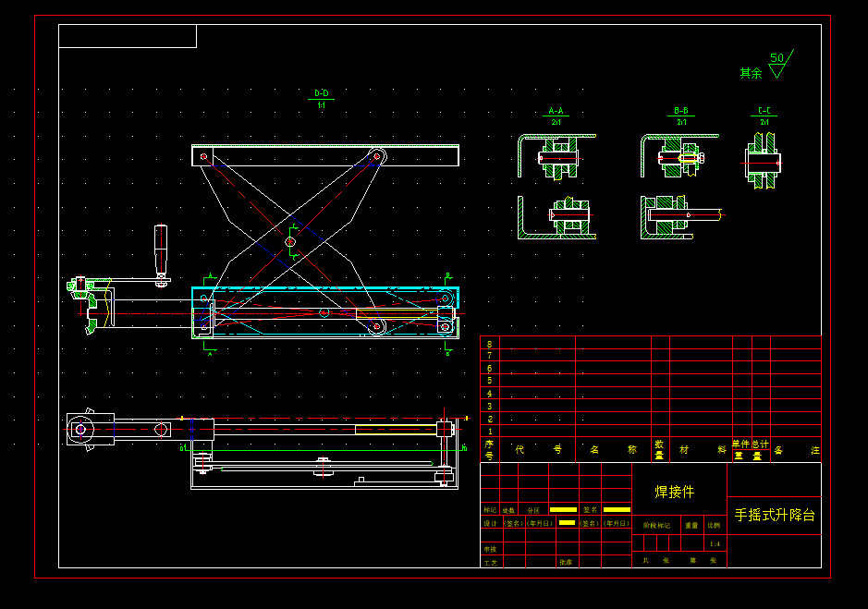Click the 手摇式升降台 title text
868x609 pixels.
[x=775, y=515]
